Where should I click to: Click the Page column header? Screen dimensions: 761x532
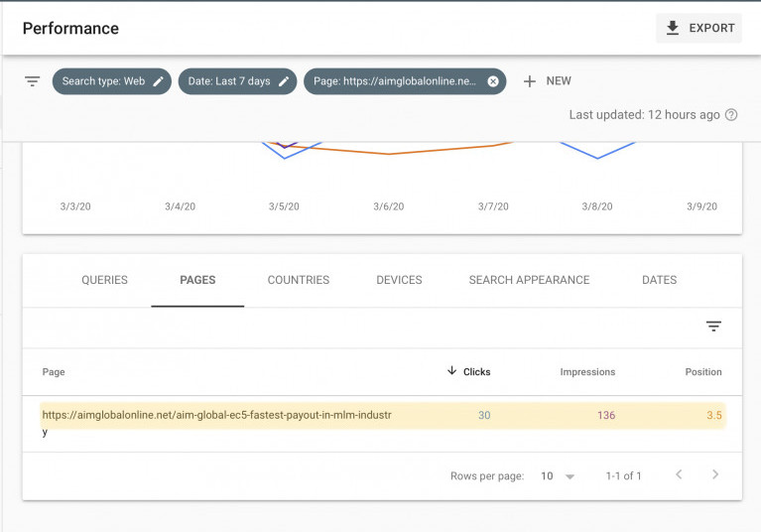[x=54, y=372]
